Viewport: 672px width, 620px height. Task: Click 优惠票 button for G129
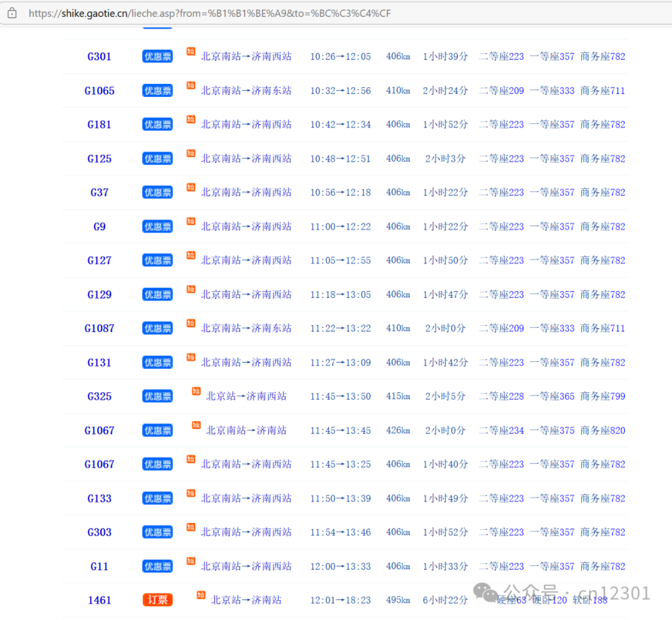click(157, 295)
